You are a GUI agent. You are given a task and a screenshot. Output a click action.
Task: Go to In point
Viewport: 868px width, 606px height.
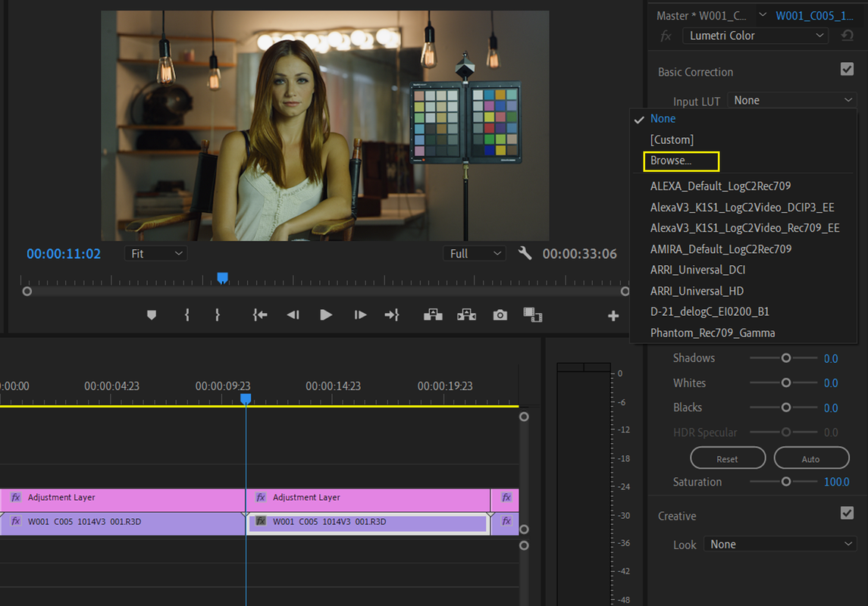259,315
